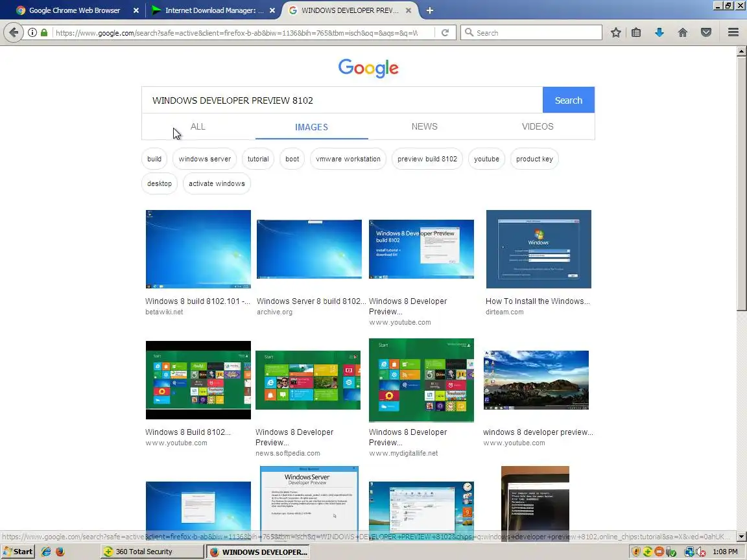This screenshot has height=560, width=747.
Task: Click the volume speaker tray icon
Action: 701,552
